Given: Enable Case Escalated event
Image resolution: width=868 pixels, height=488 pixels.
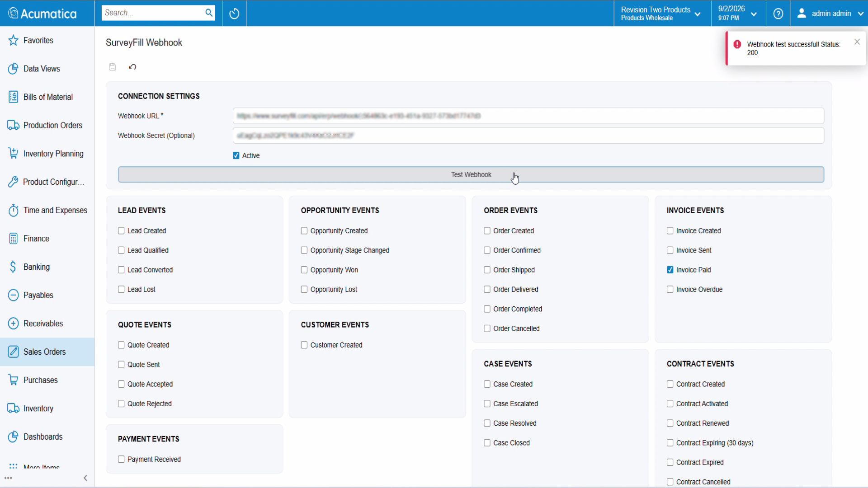Looking at the screenshot, I should pyautogui.click(x=487, y=404).
